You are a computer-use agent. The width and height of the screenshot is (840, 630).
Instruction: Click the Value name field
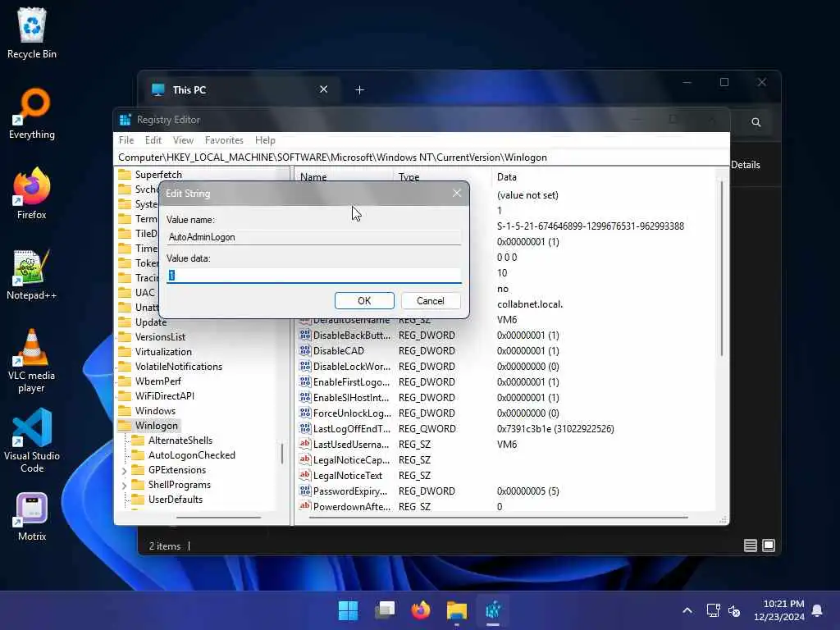pyautogui.click(x=314, y=237)
